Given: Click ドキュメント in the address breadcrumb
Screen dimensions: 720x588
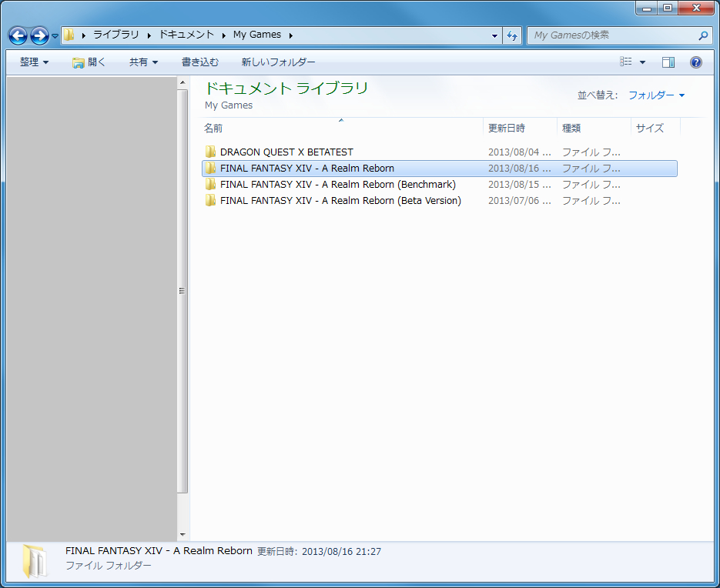Looking at the screenshot, I should click(187, 35).
